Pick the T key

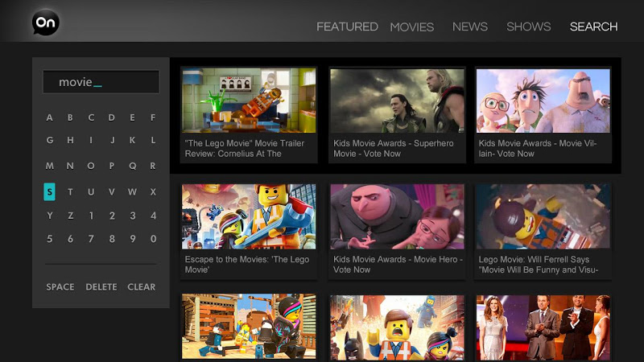pos(70,192)
